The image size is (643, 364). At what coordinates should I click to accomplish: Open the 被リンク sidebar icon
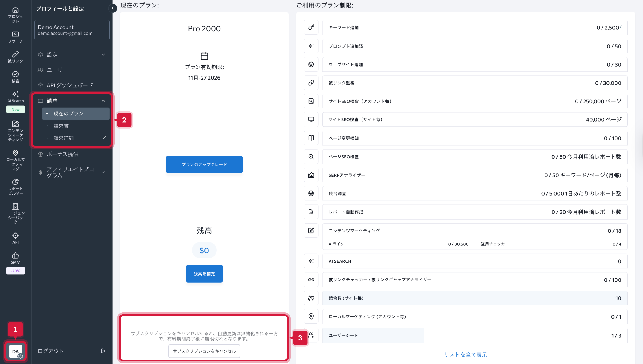tap(15, 54)
